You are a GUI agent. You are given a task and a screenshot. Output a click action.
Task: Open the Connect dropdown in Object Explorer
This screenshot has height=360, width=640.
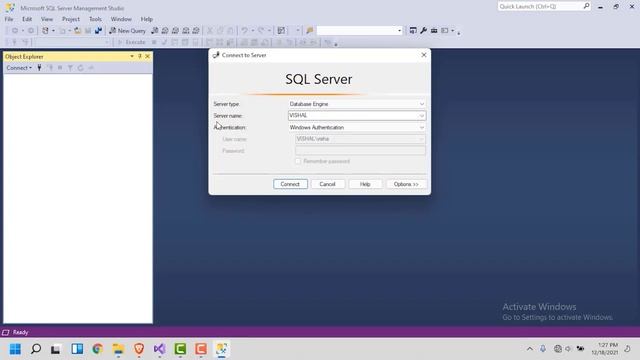[19, 68]
